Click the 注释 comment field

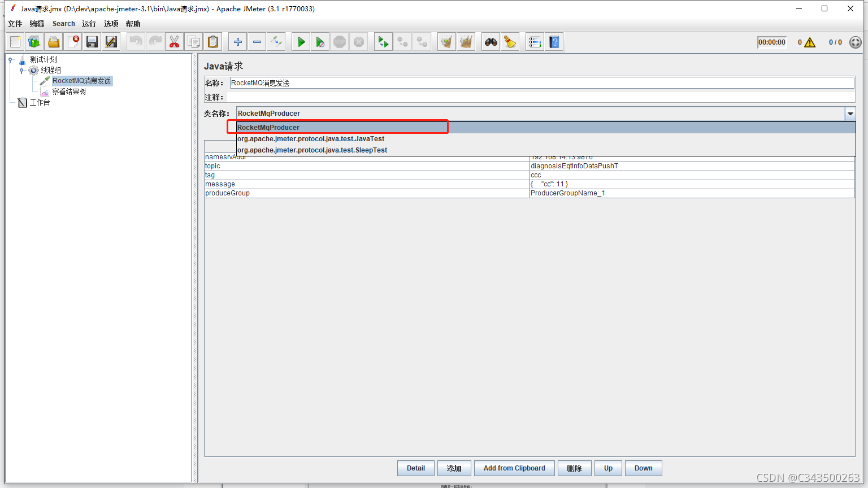(541, 97)
